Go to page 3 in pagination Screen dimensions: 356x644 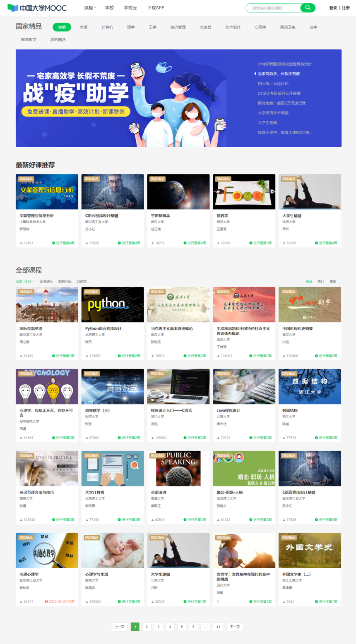coord(158,627)
